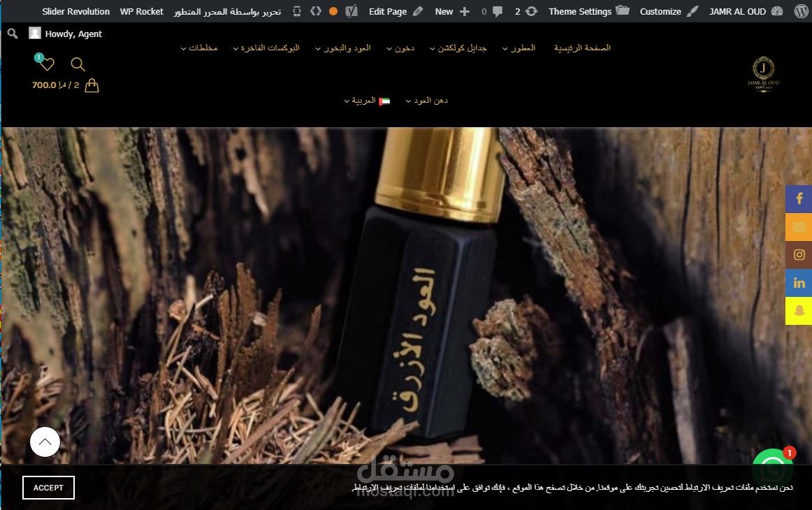
Task: Click the WhatsApp notification badge
Action: tap(789, 453)
